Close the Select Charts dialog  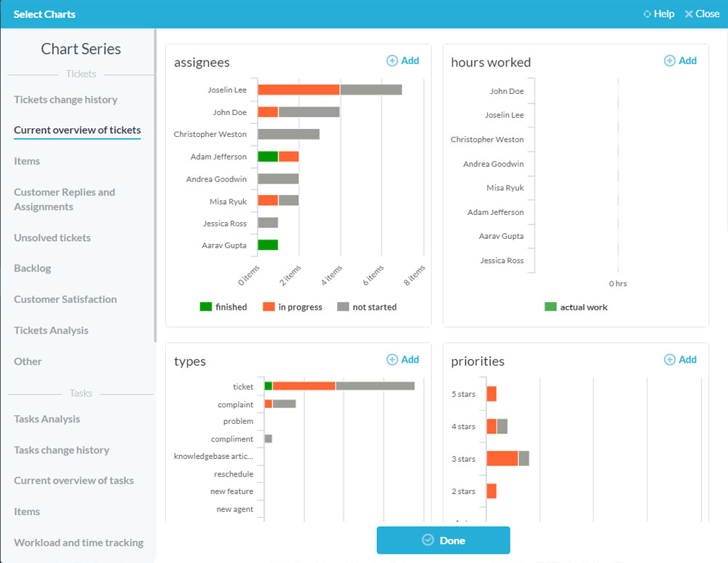702,14
